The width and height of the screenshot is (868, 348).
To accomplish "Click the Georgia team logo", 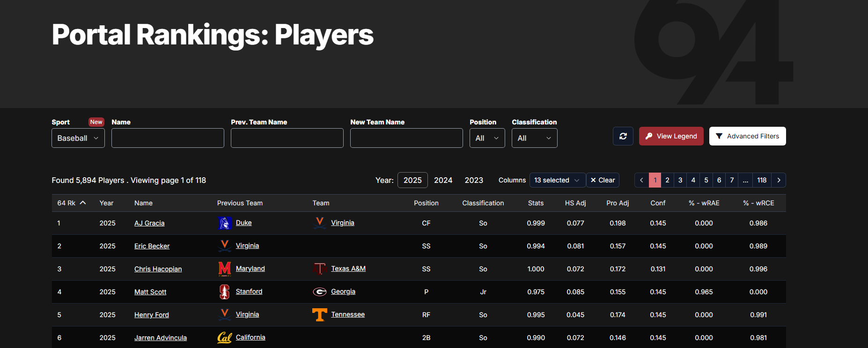I will (x=320, y=292).
